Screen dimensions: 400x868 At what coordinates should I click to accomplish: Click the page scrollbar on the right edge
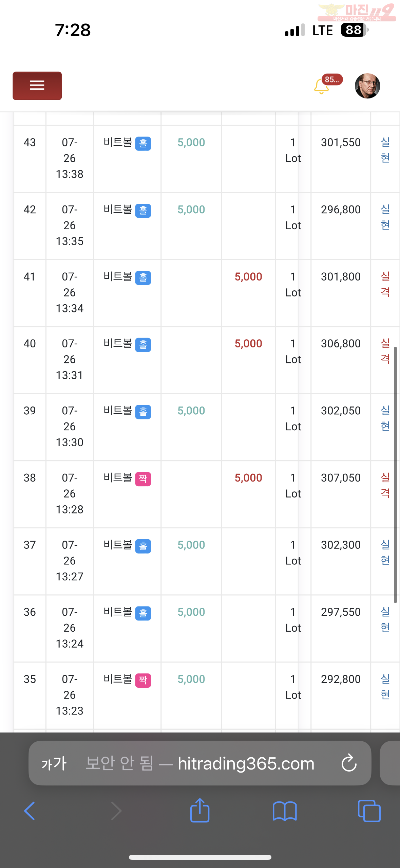pyautogui.click(x=395, y=475)
